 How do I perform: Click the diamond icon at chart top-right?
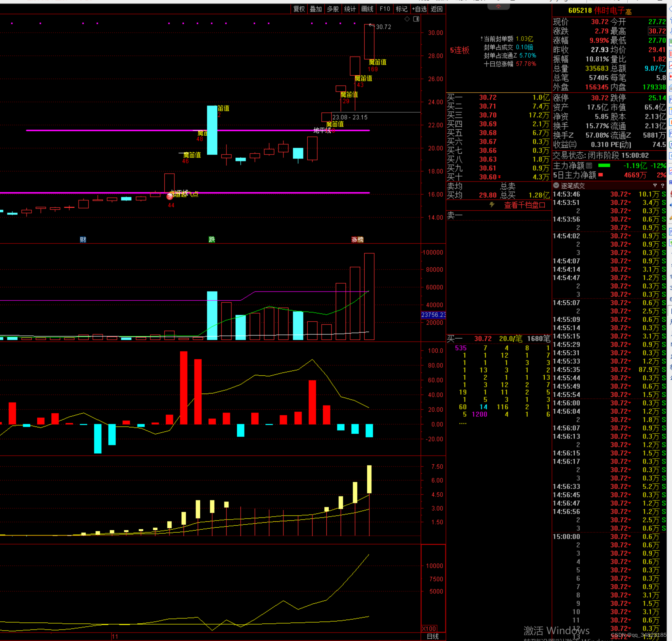(407, 19)
